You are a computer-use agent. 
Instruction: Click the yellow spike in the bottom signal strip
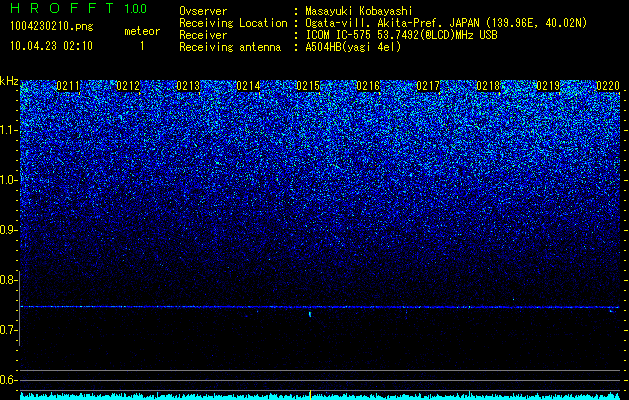pos(310,394)
